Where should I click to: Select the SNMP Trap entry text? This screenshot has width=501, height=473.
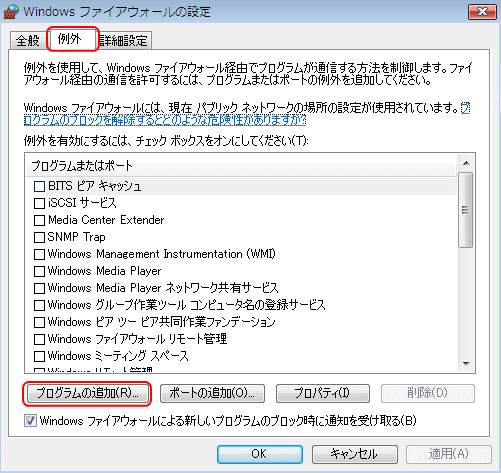point(76,237)
